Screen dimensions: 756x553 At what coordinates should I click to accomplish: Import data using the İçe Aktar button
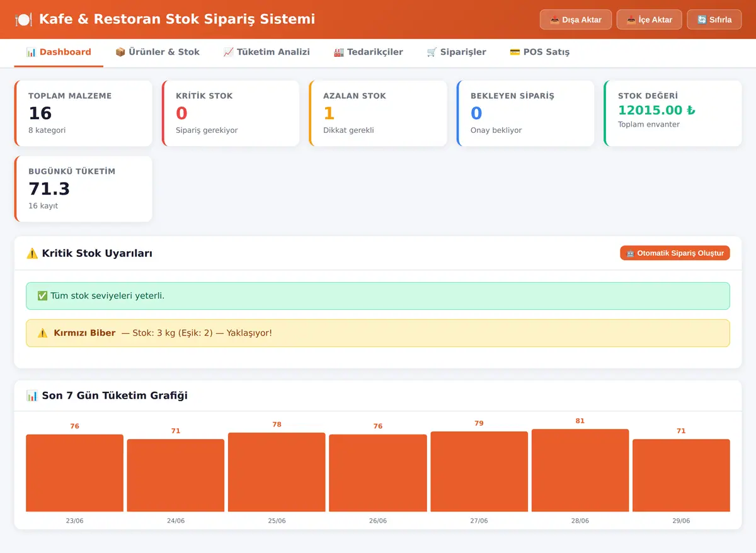point(649,20)
